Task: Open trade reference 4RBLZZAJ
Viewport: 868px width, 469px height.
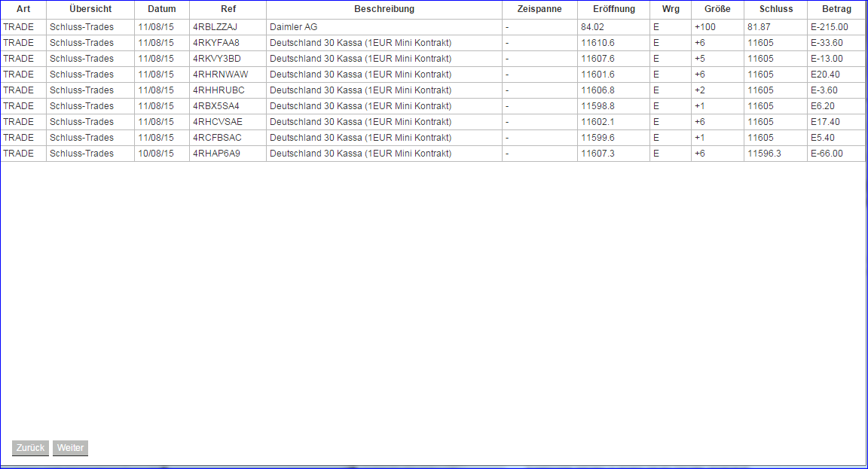Action: coord(219,26)
